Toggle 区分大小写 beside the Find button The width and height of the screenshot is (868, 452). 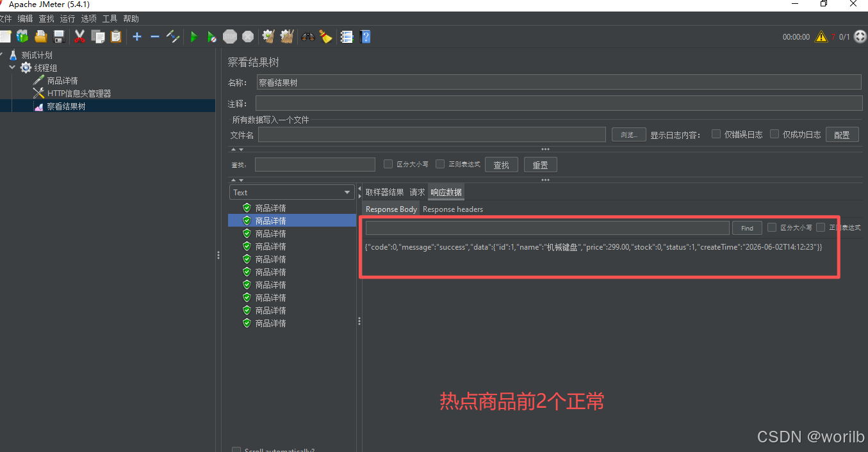coord(772,227)
